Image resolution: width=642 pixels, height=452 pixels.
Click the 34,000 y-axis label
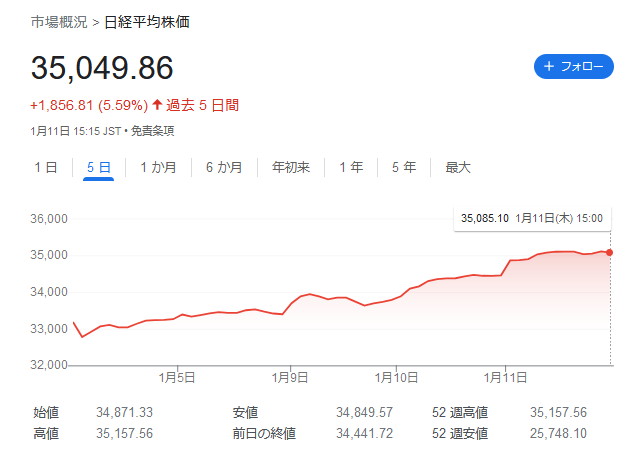[49, 292]
